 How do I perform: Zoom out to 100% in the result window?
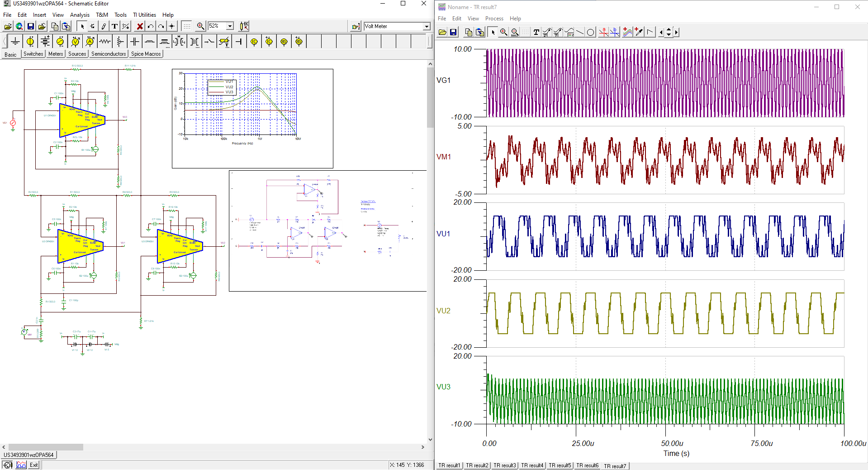coord(514,32)
